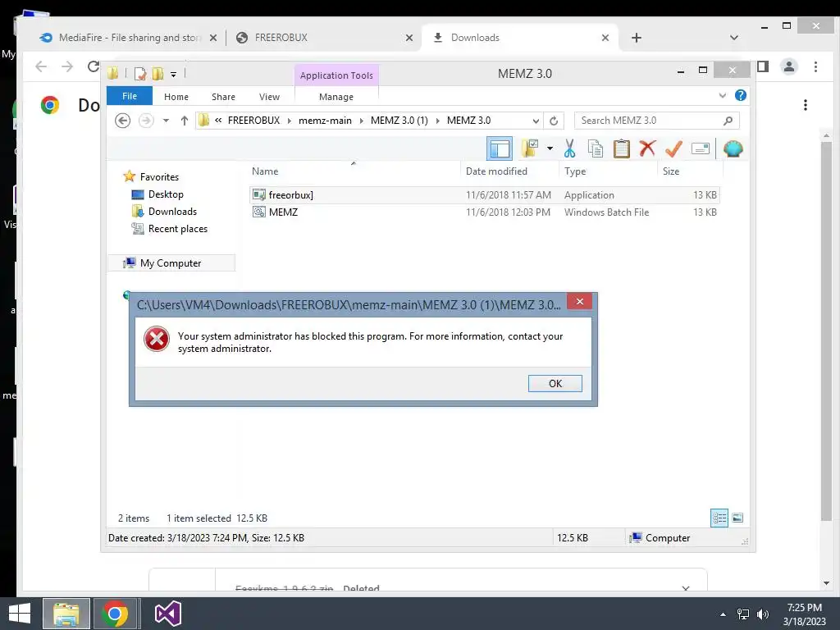Sort by Type column header
Viewport: 840px width, 630px height.
574,171
